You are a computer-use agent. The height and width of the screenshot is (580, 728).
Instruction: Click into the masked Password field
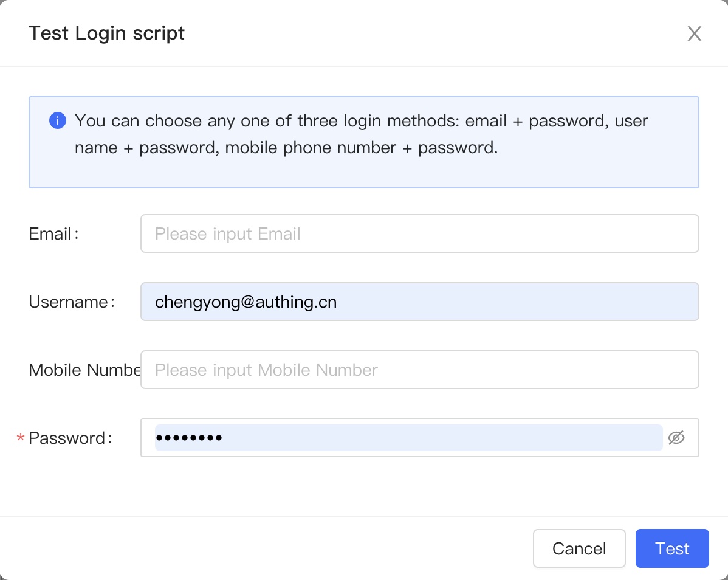407,438
